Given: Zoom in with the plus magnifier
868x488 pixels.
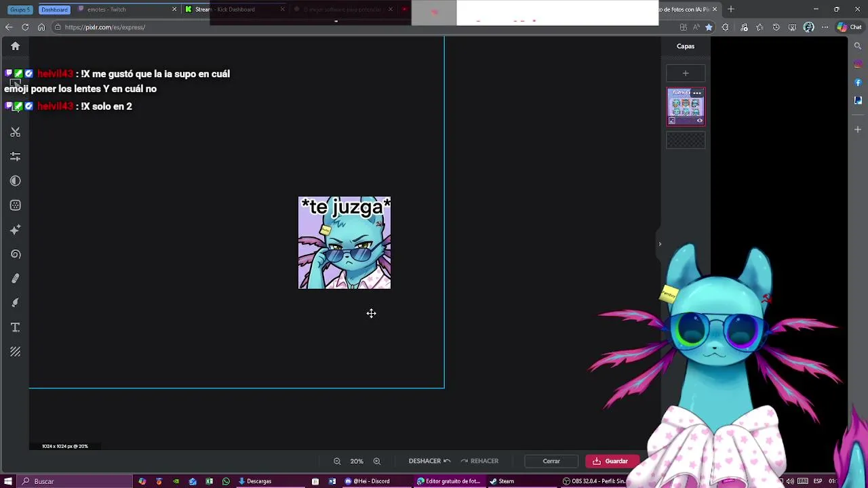Looking at the screenshot, I should (x=377, y=461).
